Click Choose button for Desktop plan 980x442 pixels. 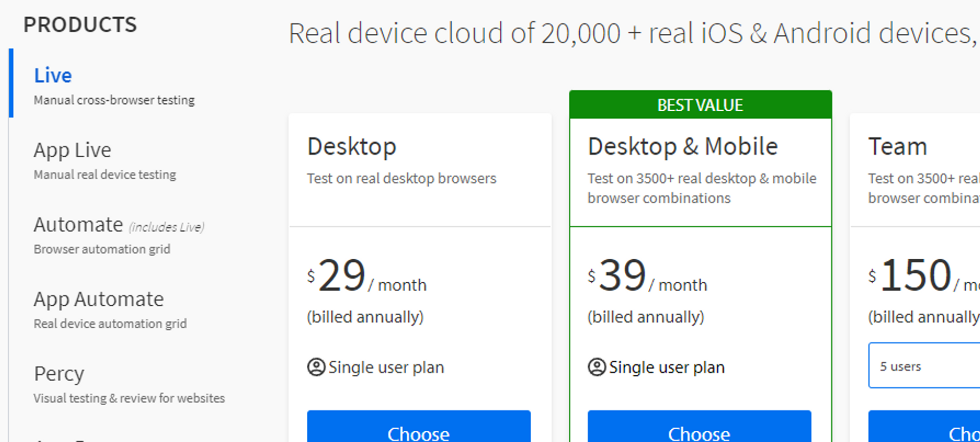(x=419, y=426)
